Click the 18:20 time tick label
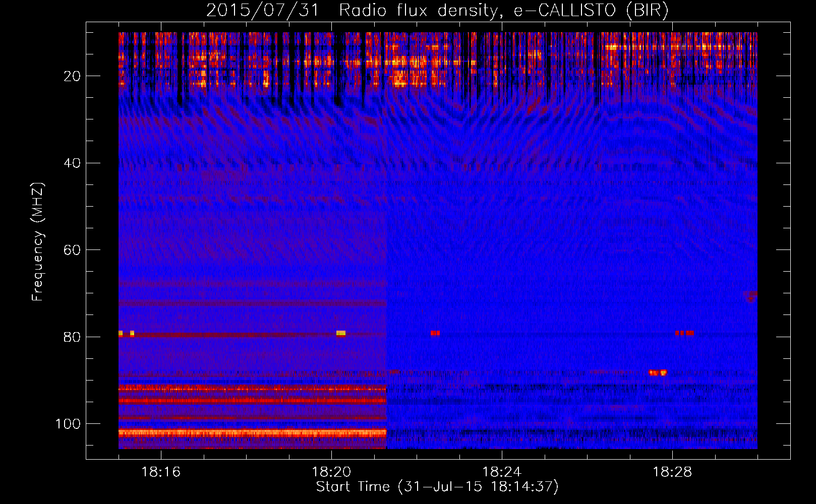Image resolution: width=816 pixels, height=504 pixels. pyautogui.click(x=331, y=472)
